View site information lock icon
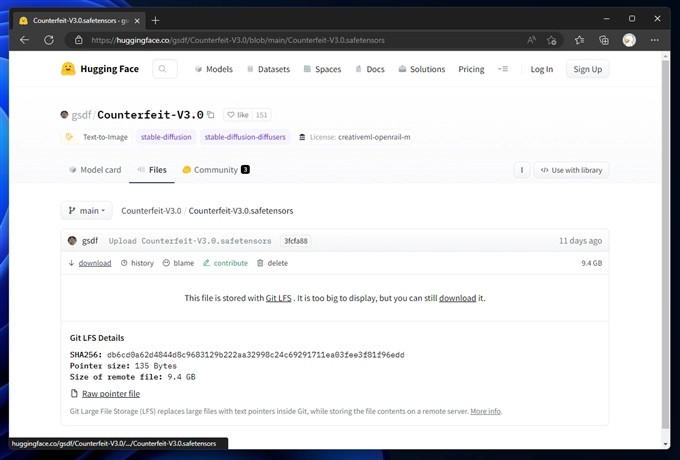The height and width of the screenshot is (460, 680). (78, 40)
